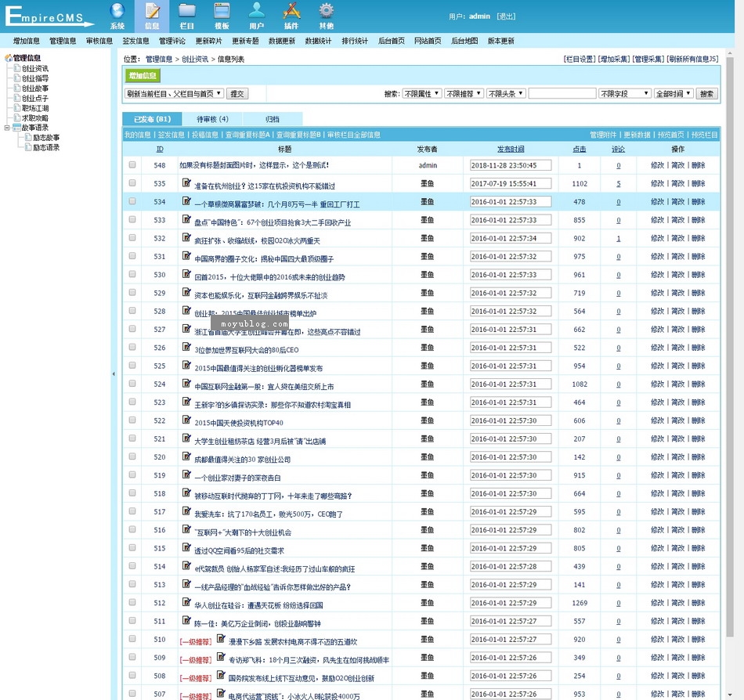
Task: Click the EmpireCMS logo
Action: tap(49, 16)
